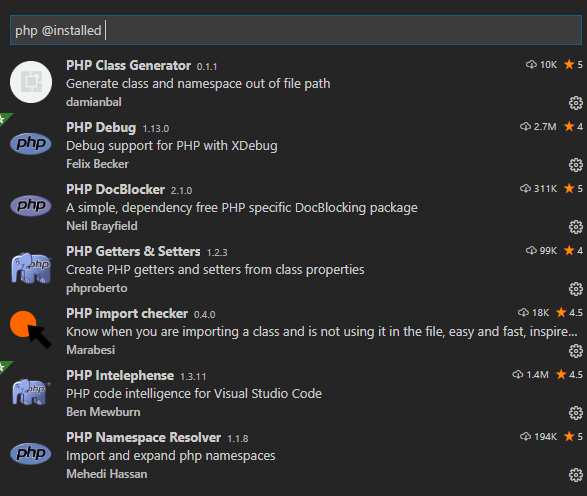The image size is (587, 496).
Task: Select the PHP DocBlocker extension title
Action: [115, 190]
